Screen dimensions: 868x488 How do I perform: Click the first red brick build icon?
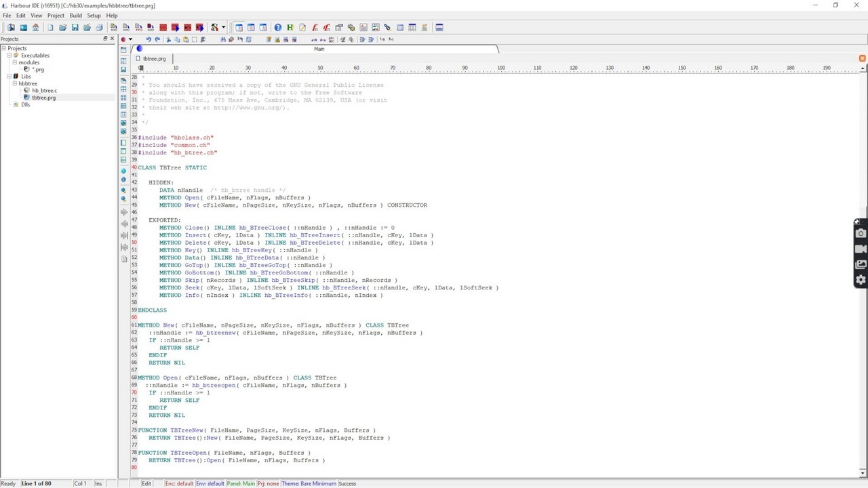click(163, 27)
